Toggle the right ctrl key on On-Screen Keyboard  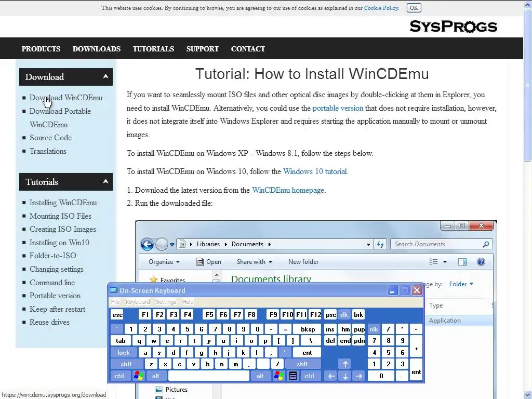pos(310,376)
